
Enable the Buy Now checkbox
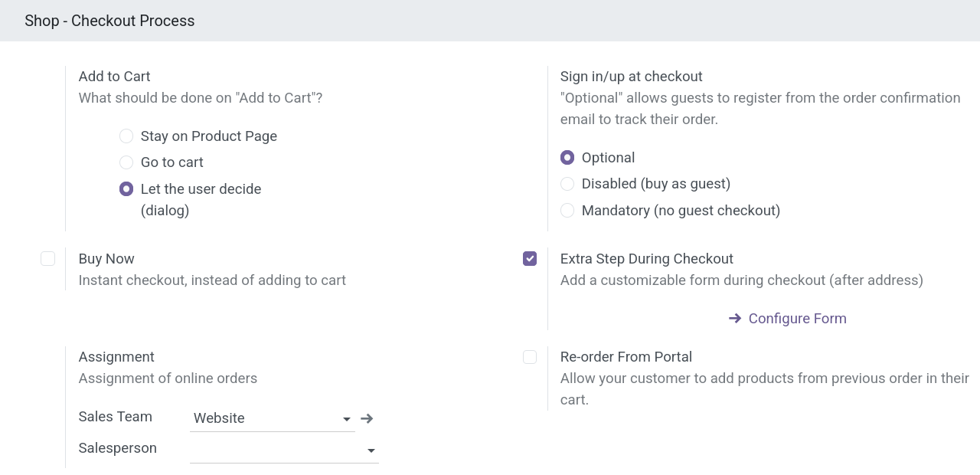pyautogui.click(x=48, y=259)
